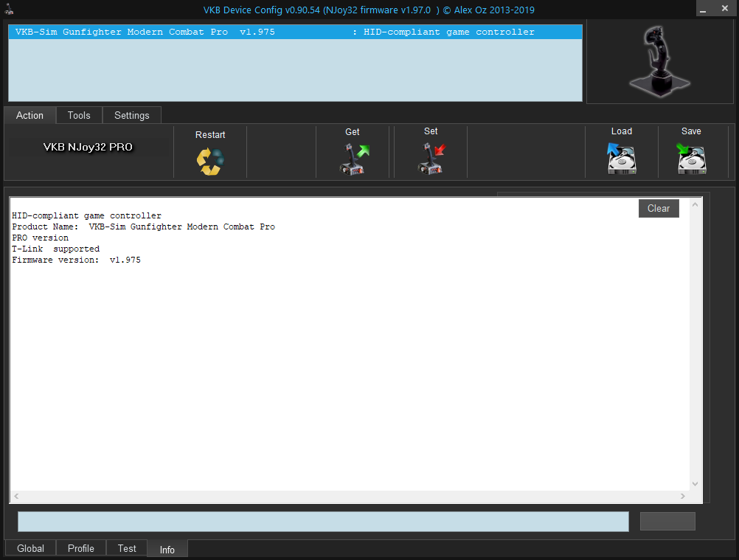The image size is (739, 560).
Task: Click the log's vertical scrollbar down arrow
Action: [x=694, y=484]
